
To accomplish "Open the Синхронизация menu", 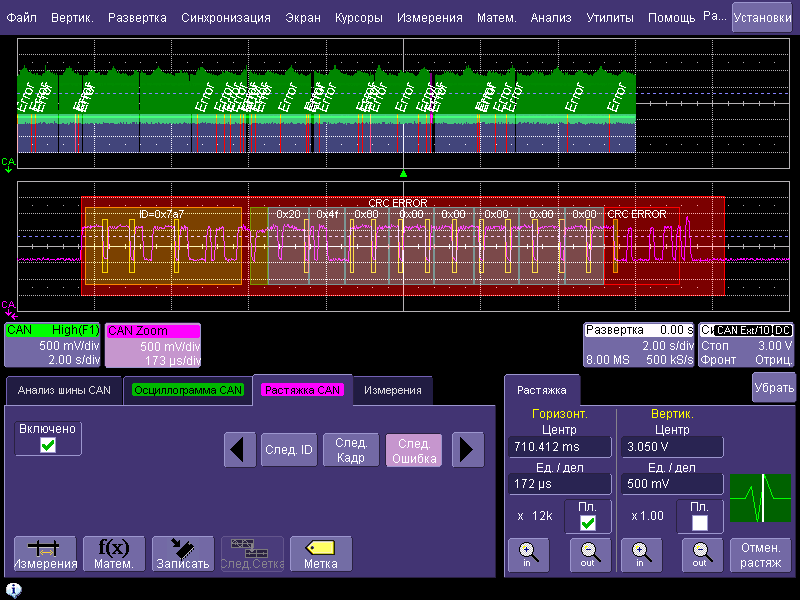I will click(x=226, y=18).
